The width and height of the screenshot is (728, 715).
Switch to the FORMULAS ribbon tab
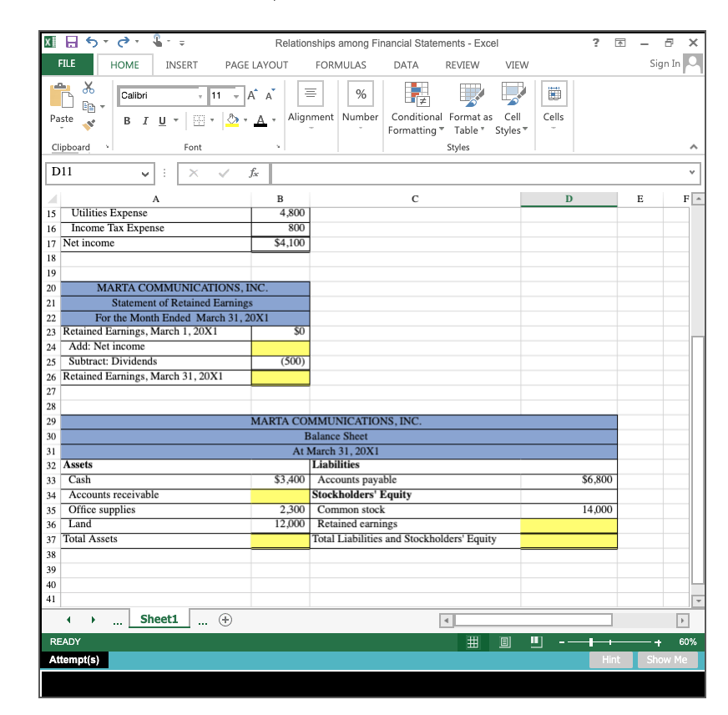tap(341, 64)
